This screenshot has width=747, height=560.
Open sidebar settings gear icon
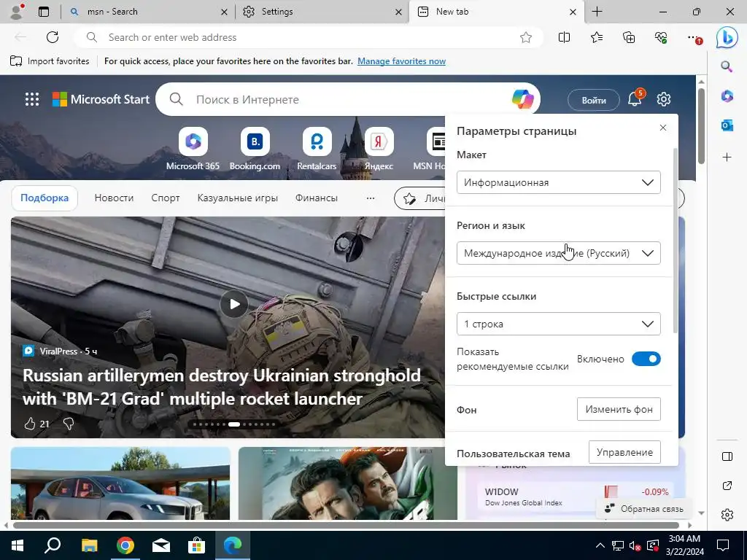pyautogui.click(x=727, y=515)
